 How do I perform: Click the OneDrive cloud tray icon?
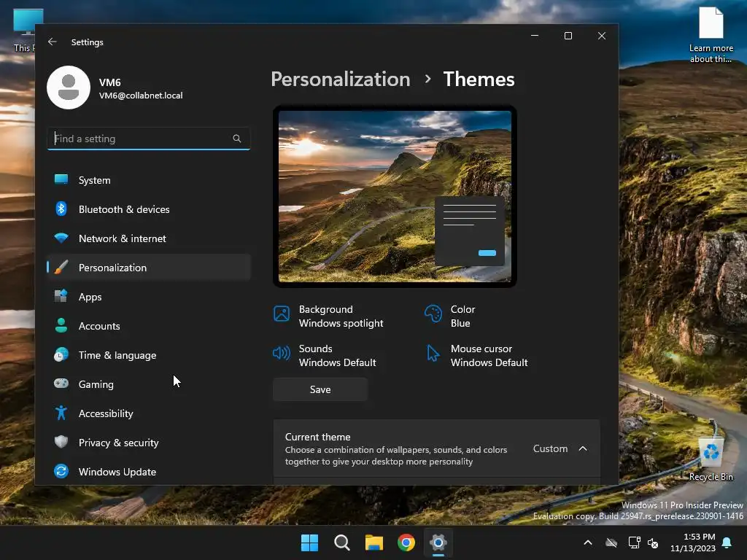pos(611,542)
